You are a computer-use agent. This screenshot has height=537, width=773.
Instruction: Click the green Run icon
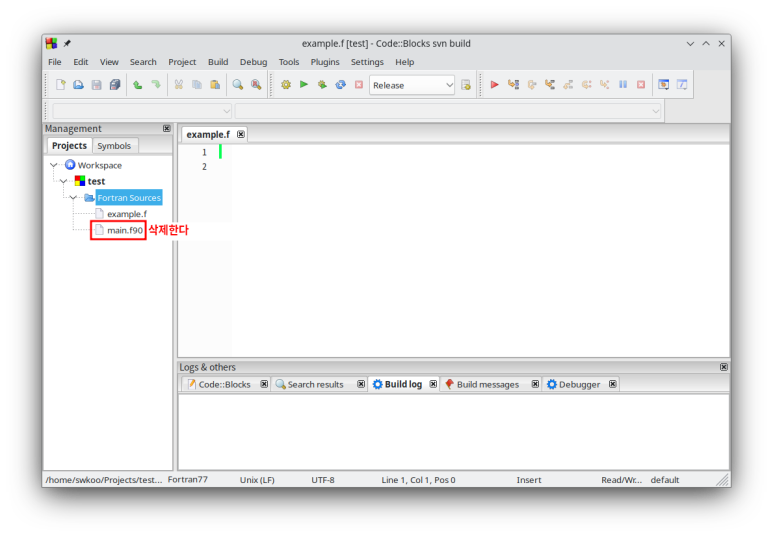(304, 85)
